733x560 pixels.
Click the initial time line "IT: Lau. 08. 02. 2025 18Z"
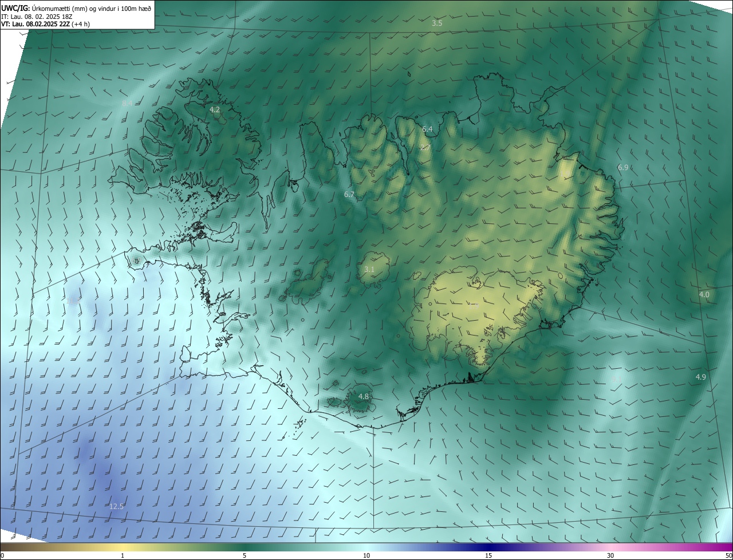pyautogui.click(x=38, y=16)
